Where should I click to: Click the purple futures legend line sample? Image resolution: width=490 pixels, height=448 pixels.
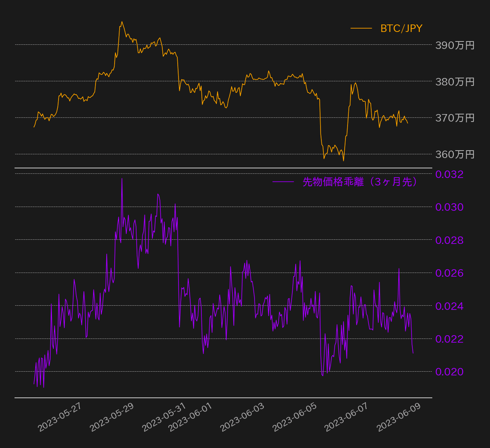pyautogui.click(x=283, y=182)
